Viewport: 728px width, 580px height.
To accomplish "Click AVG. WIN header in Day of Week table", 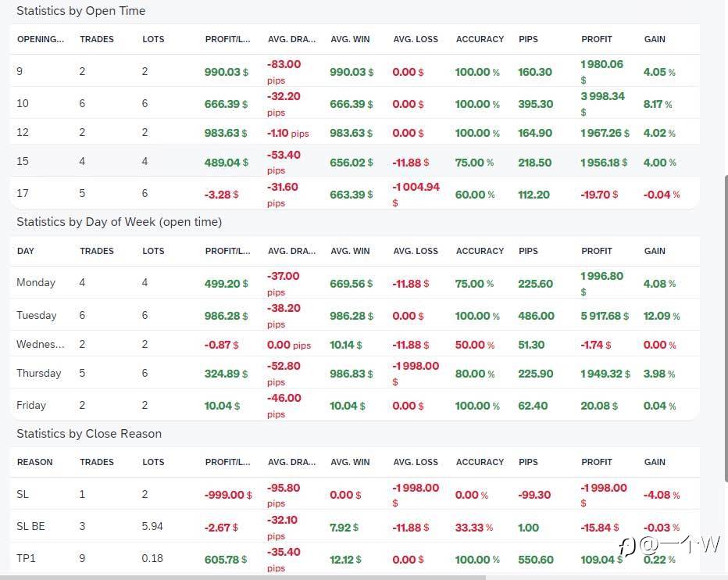I will coord(350,251).
